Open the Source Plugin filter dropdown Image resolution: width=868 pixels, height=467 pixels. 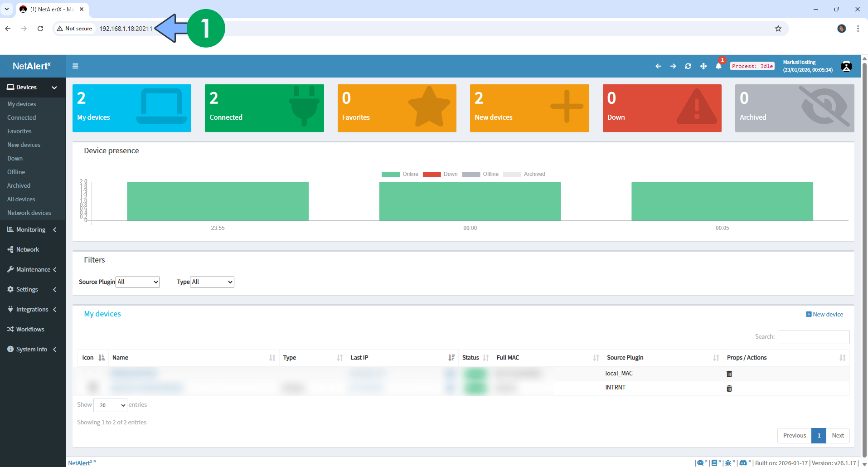tap(137, 282)
